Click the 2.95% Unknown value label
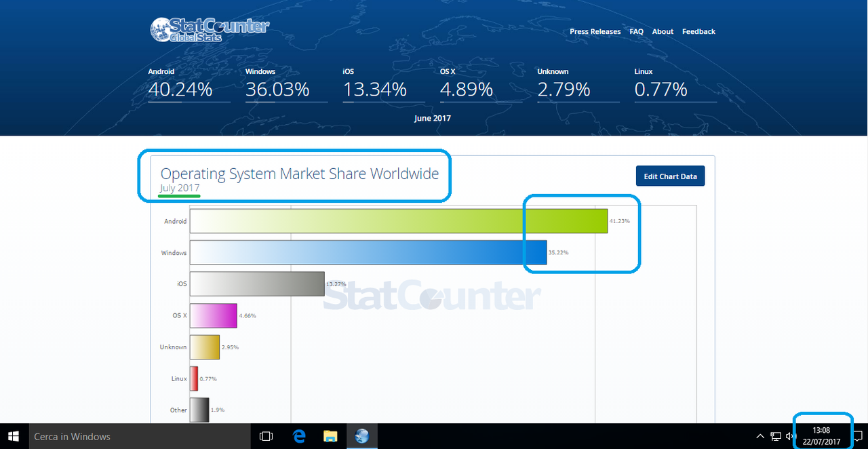The image size is (868, 449). coord(230,347)
